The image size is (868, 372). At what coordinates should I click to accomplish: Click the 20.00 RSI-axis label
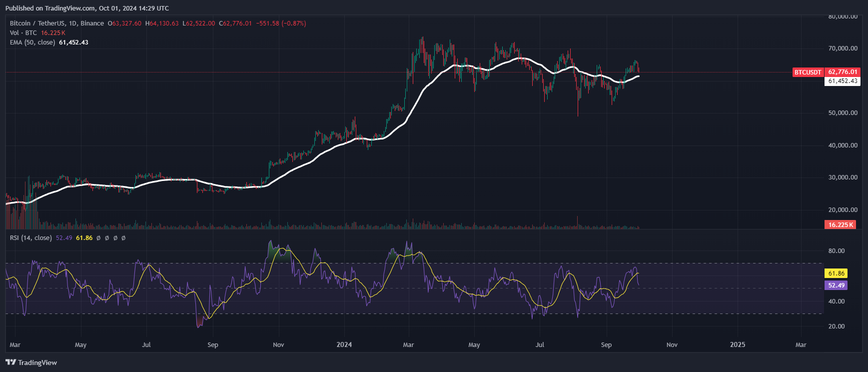837,326
